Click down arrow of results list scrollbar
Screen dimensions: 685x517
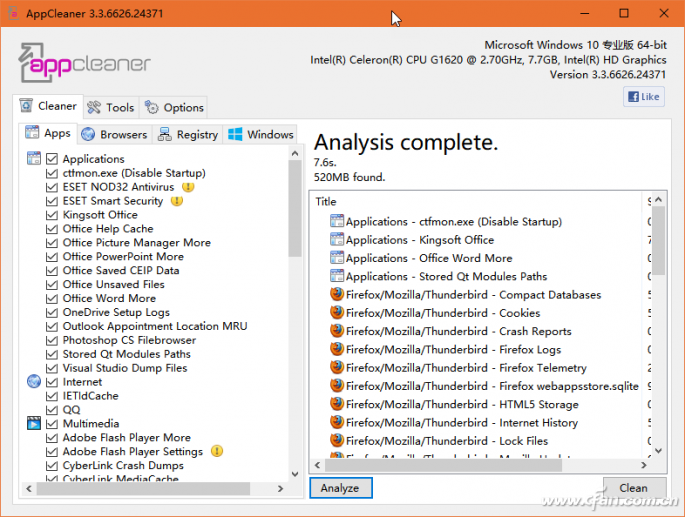coord(659,451)
